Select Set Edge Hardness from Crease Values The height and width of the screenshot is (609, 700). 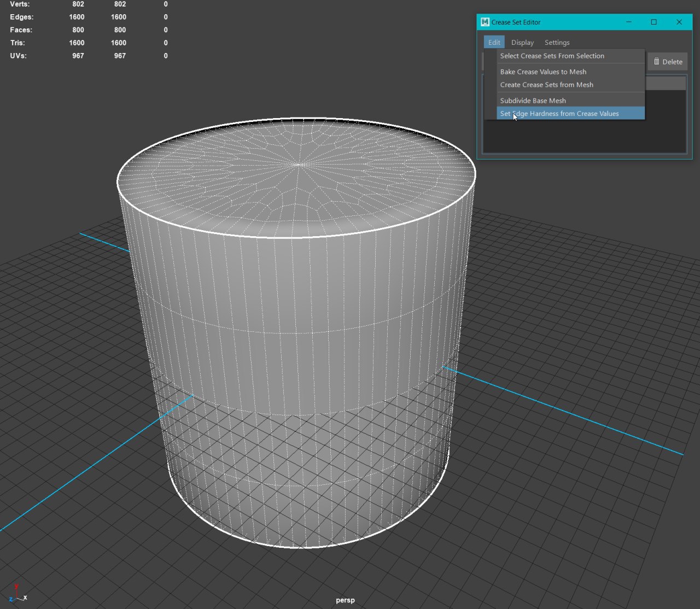pyautogui.click(x=559, y=114)
